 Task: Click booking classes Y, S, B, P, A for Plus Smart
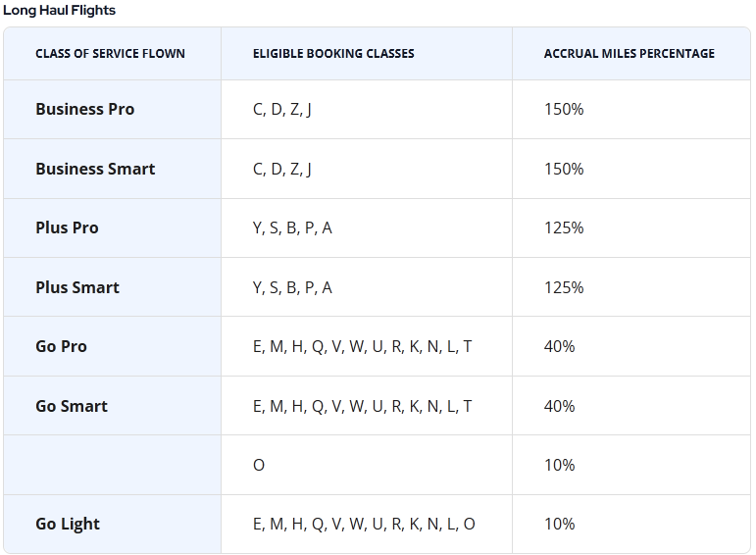tap(292, 287)
